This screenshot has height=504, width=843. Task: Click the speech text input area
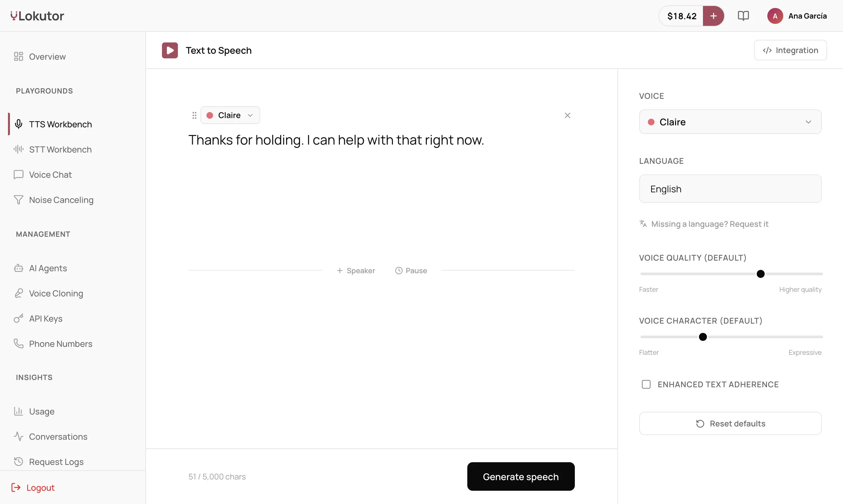click(381, 140)
